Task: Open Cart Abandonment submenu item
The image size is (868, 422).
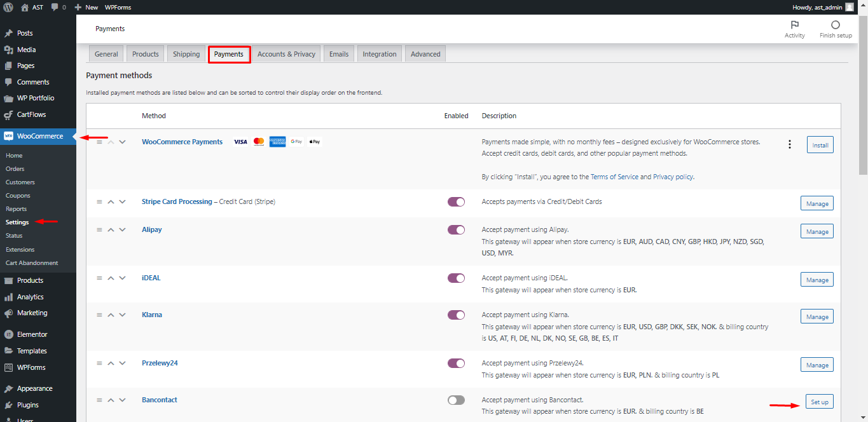Action: [x=32, y=263]
